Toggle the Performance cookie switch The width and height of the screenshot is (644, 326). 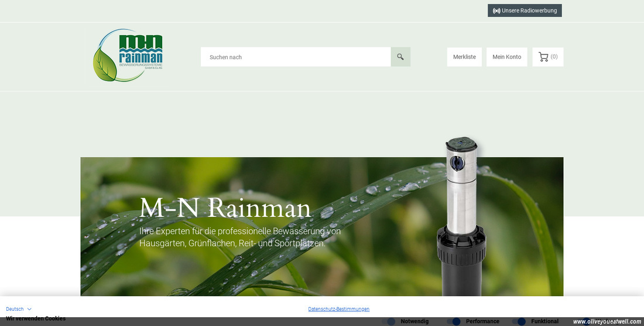453,321
